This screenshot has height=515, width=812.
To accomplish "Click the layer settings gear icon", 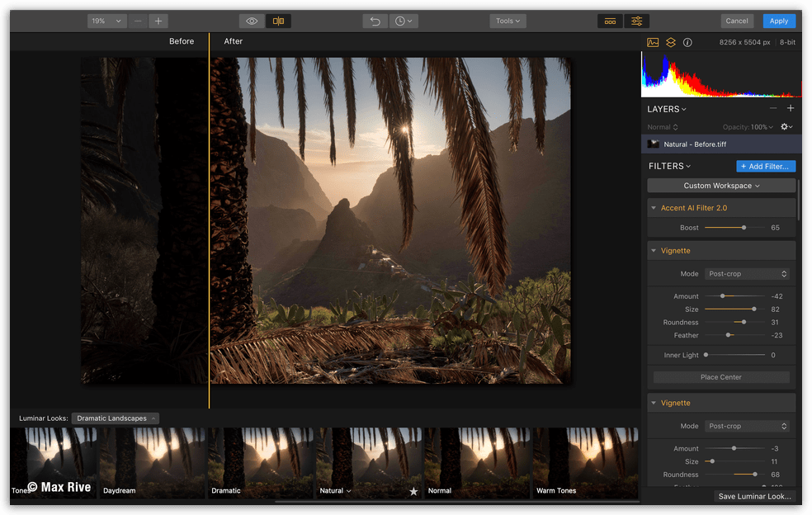I will [x=782, y=126].
